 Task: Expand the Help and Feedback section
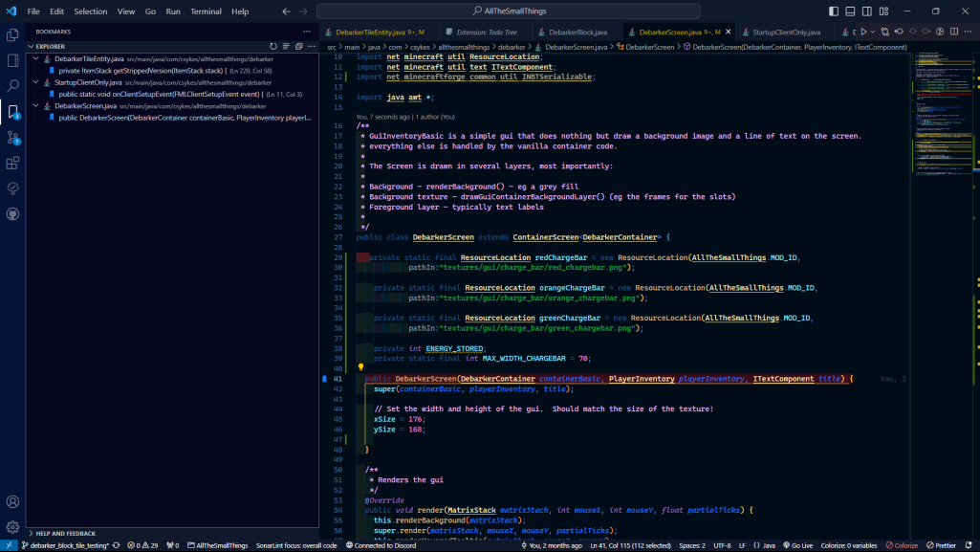coord(65,533)
